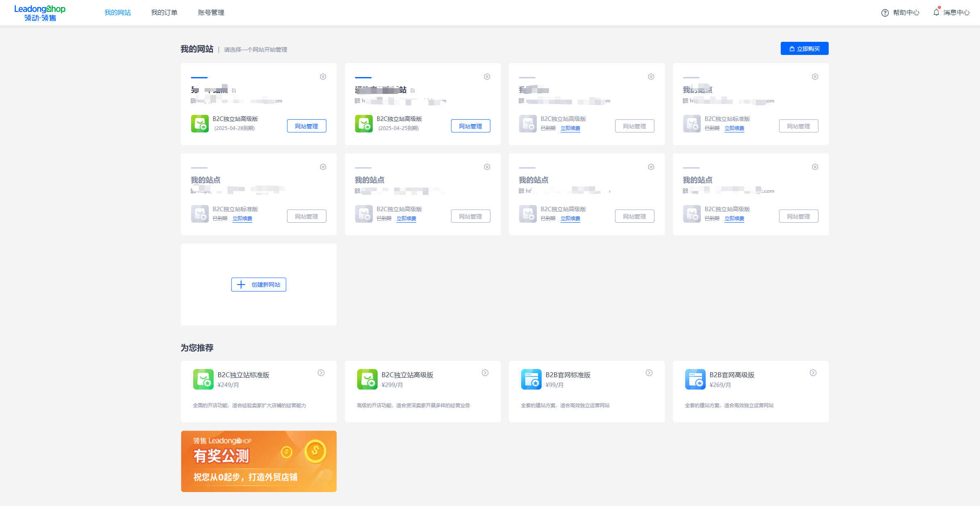Click 网站管理 on the 2025-04-25 site card
The width and height of the screenshot is (980, 506).
click(x=471, y=126)
